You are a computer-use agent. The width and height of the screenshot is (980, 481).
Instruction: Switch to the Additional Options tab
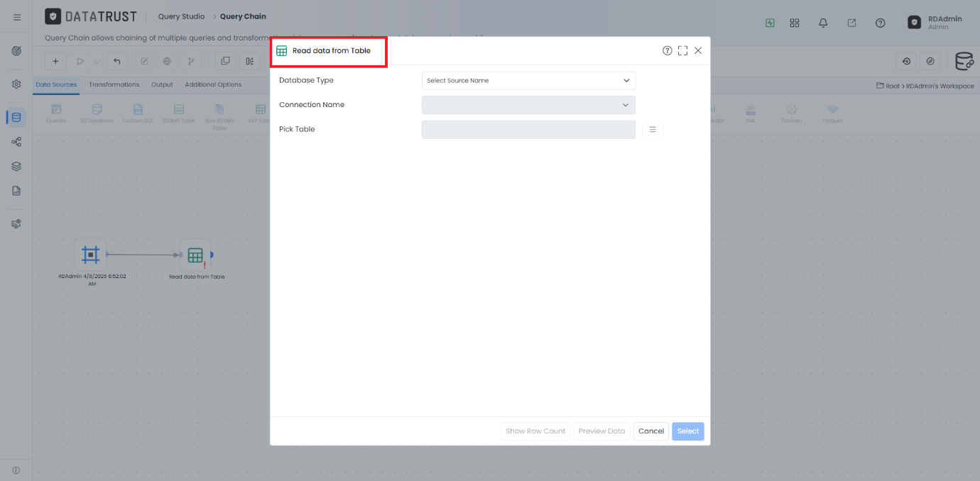tap(213, 84)
